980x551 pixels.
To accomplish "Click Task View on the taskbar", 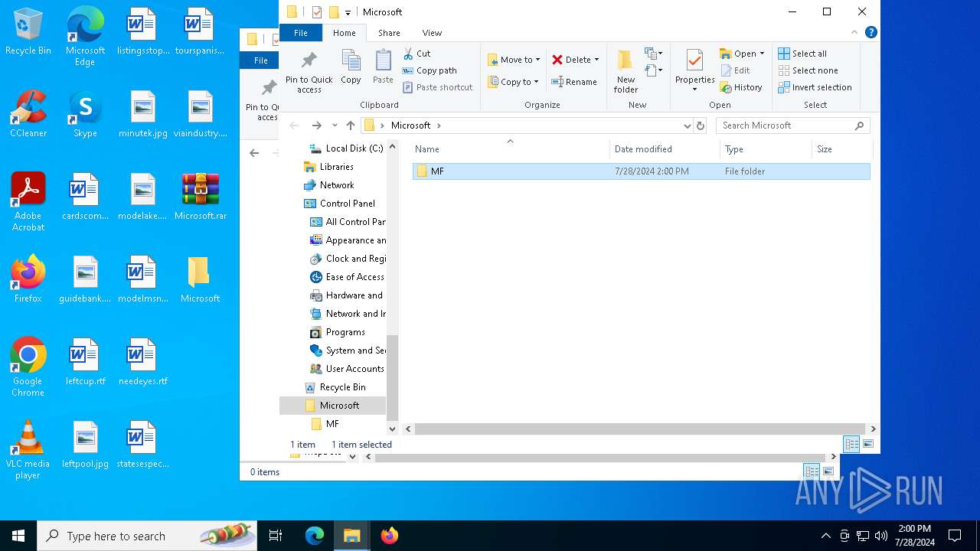I will (276, 536).
